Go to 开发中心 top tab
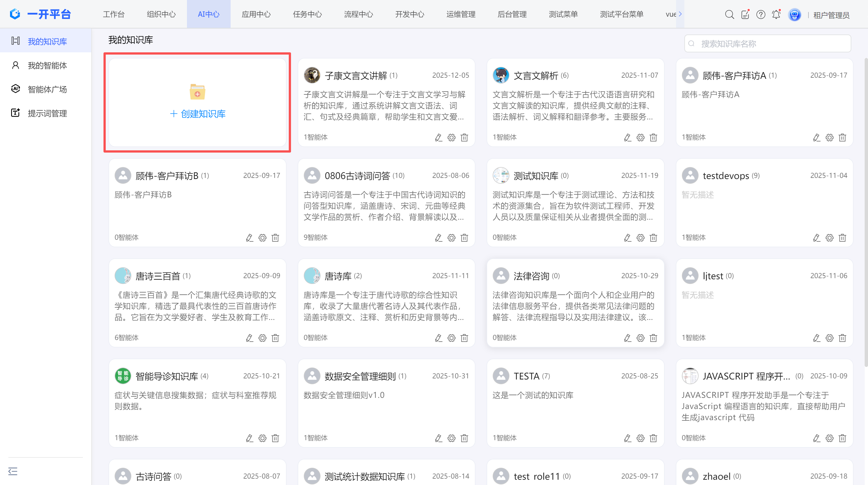Screen dimensions: 868x485 (410, 14)
